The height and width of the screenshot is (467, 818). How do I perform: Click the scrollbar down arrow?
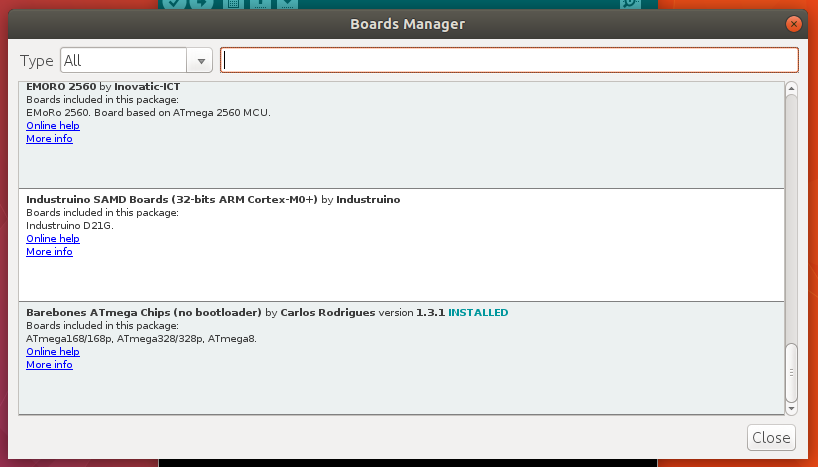click(x=791, y=409)
